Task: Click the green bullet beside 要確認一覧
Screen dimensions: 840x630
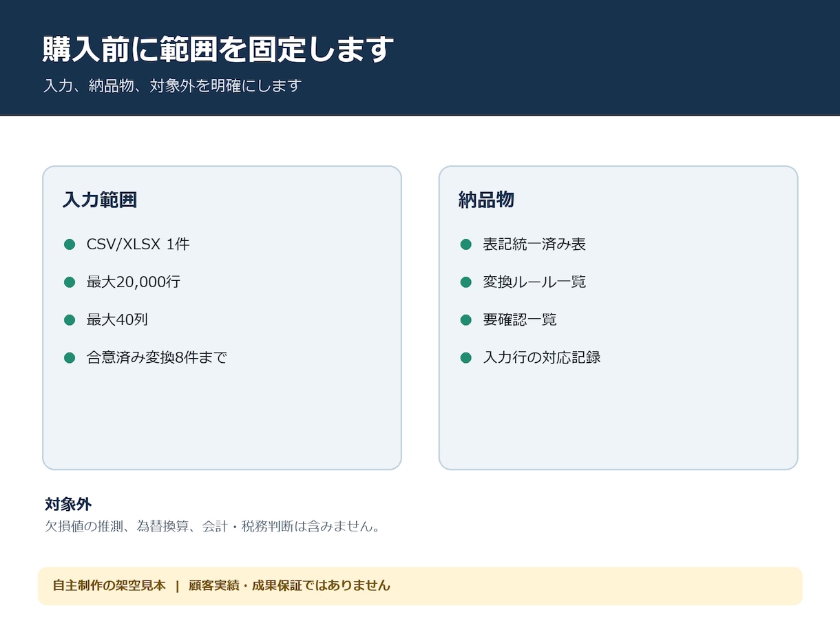Action: pos(465,319)
